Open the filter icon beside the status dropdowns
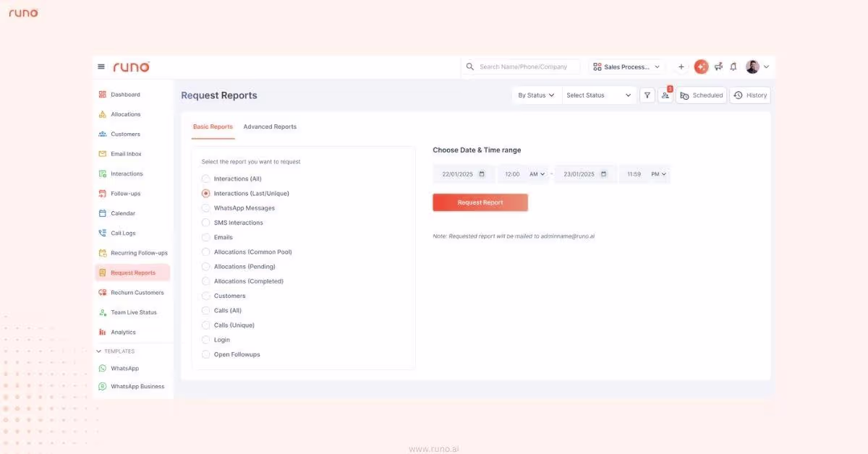Screen dimensions: 868x454 coord(647,95)
